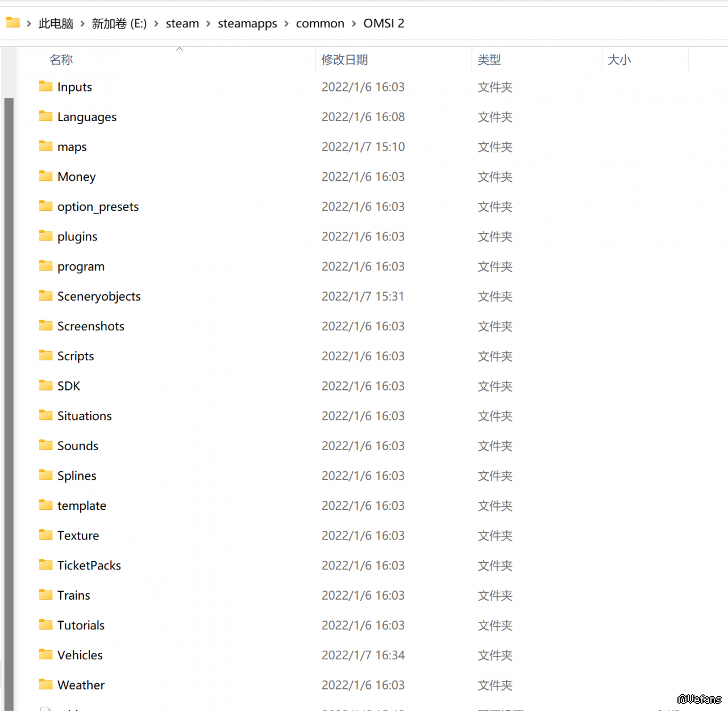The height and width of the screenshot is (711, 728).
Task: Click the folder icon in the address bar
Action: (13, 23)
